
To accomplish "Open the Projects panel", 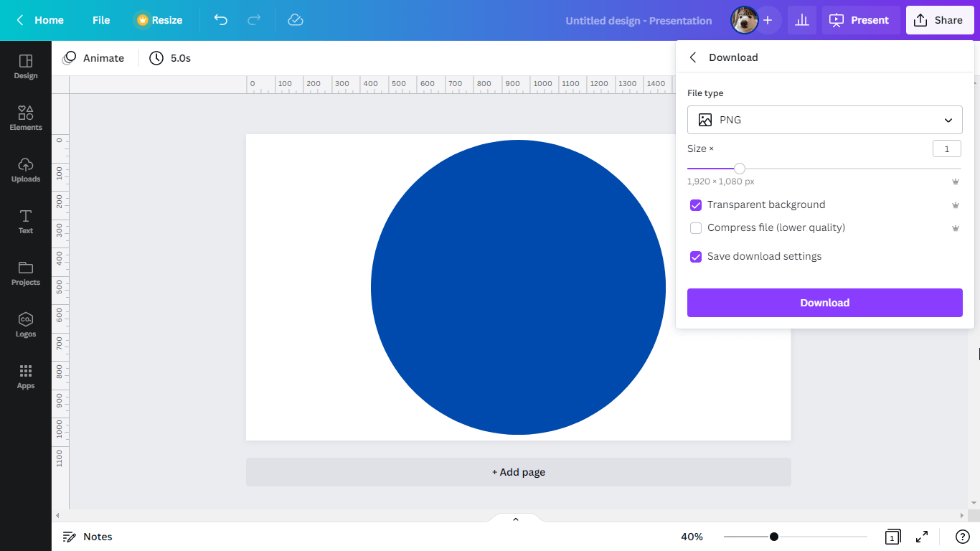I will click(25, 272).
